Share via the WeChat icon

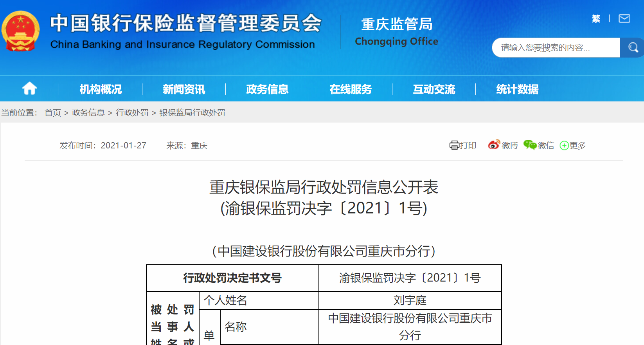click(x=530, y=145)
